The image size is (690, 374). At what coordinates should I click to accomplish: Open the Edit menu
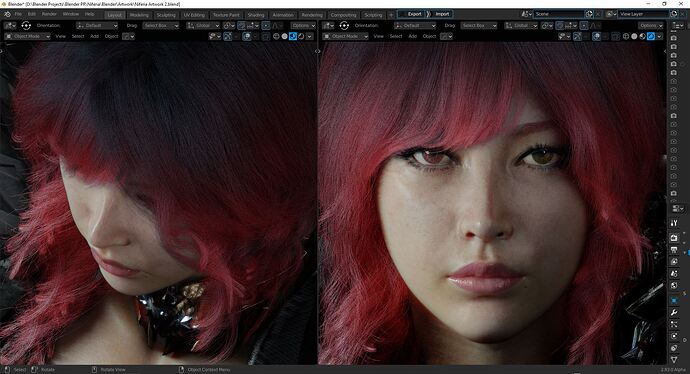click(x=32, y=14)
